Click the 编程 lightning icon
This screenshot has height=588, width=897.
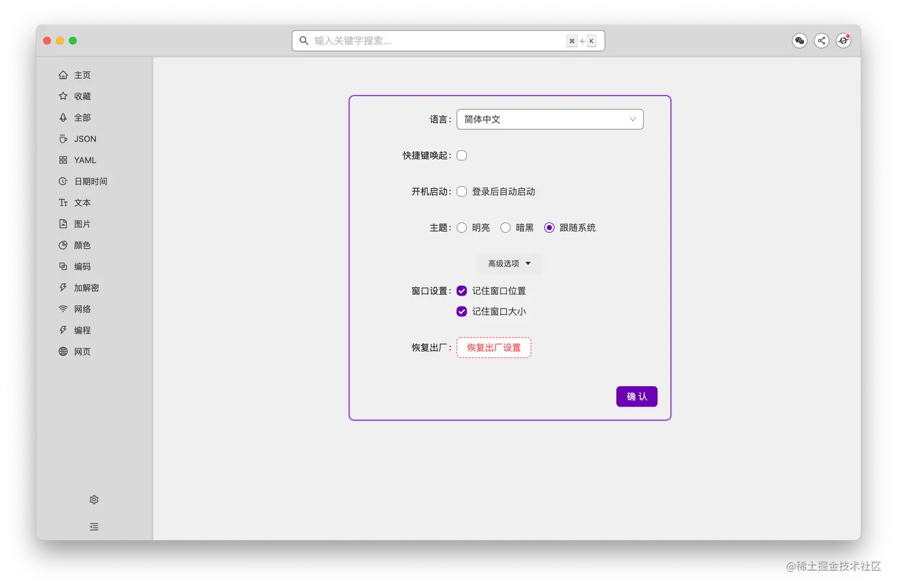tap(63, 330)
